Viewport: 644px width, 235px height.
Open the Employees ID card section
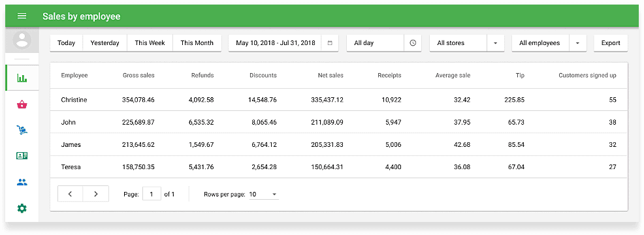[x=22, y=156]
